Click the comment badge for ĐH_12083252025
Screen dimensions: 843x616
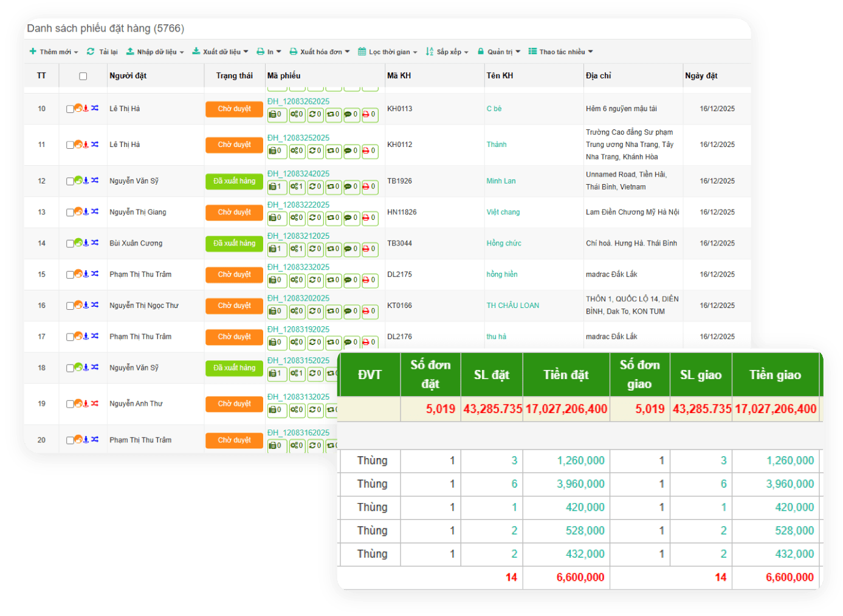351,151
